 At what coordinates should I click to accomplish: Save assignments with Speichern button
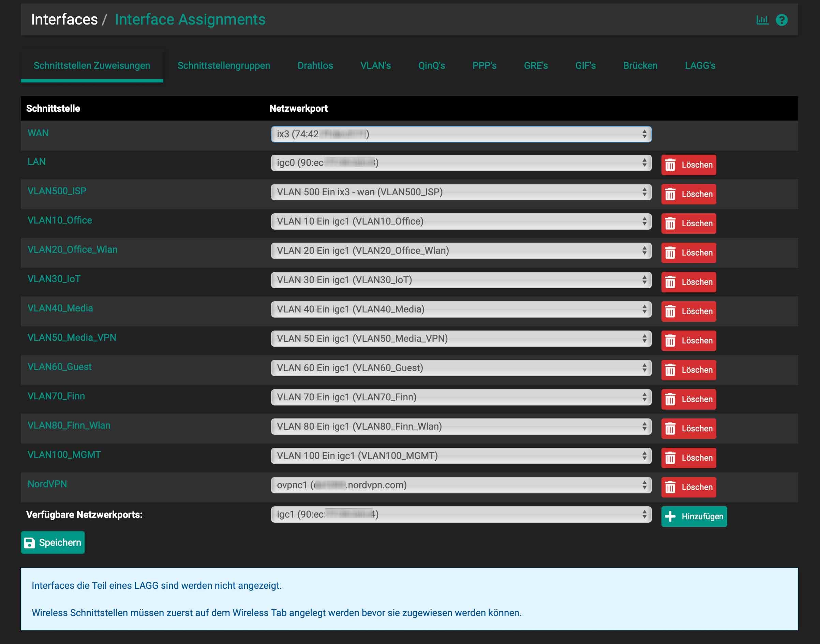(x=53, y=542)
